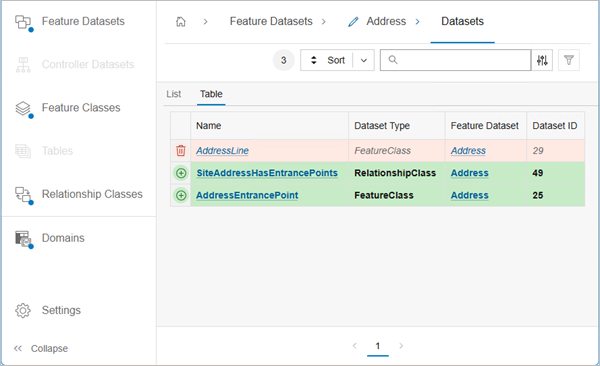Click the filter funnel icon

(569, 60)
